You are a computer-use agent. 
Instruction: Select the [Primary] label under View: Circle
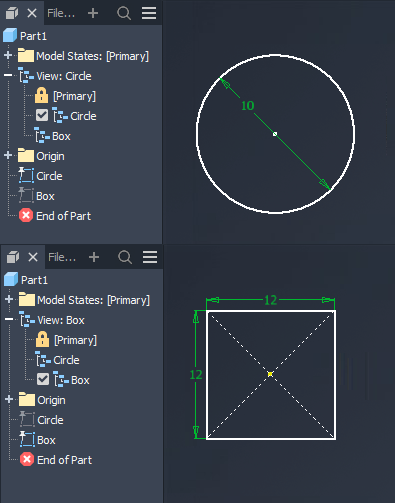pyautogui.click(x=75, y=96)
